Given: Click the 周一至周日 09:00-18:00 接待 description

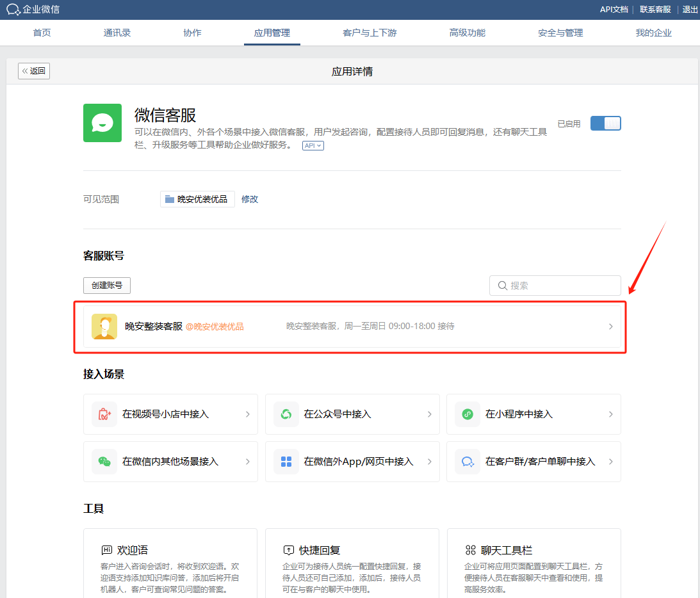Looking at the screenshot, I should point(399,327).
